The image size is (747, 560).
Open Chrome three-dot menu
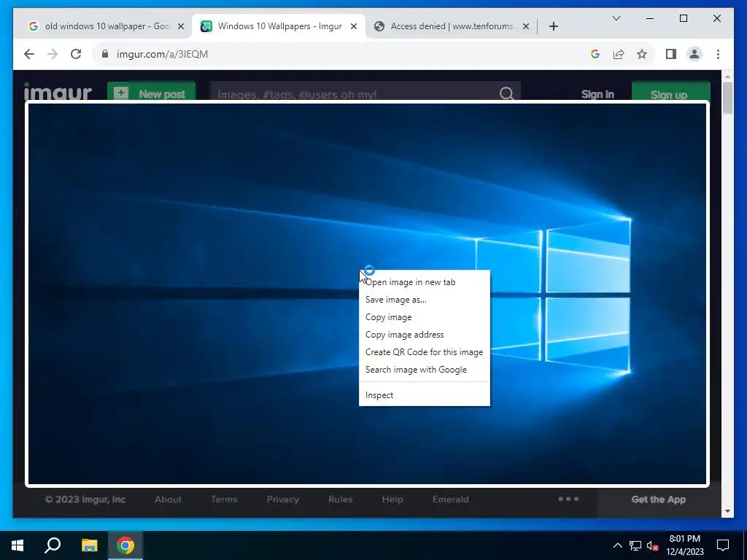pyautogui.click(x=718, y=54)
